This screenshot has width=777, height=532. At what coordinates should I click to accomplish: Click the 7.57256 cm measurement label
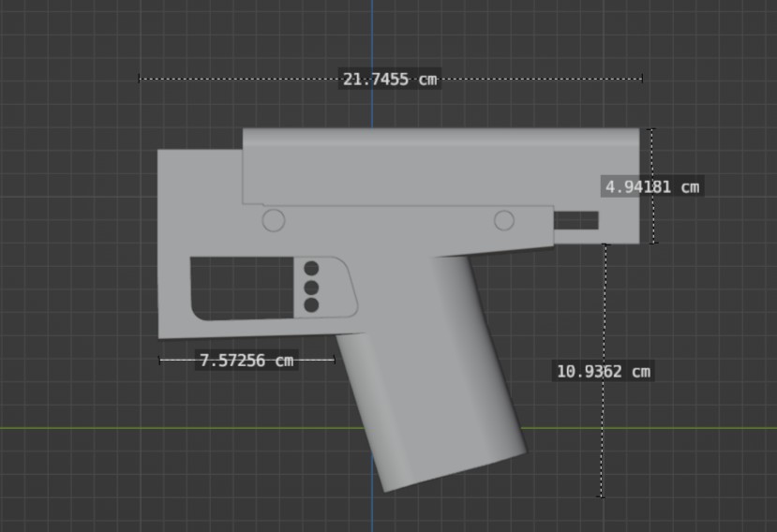pos(247,360)
